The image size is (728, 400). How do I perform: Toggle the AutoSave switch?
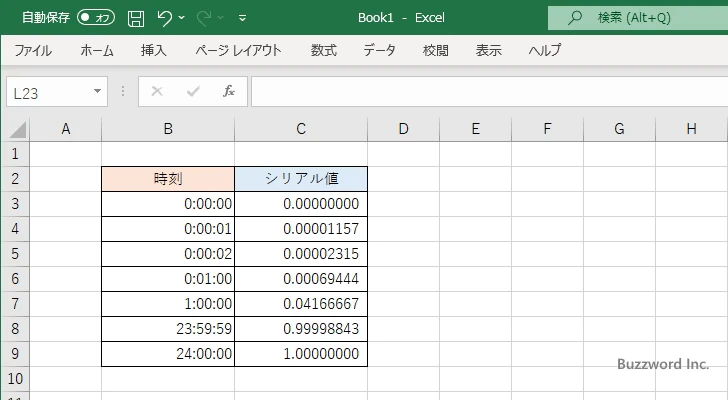(x=96, y=18)
